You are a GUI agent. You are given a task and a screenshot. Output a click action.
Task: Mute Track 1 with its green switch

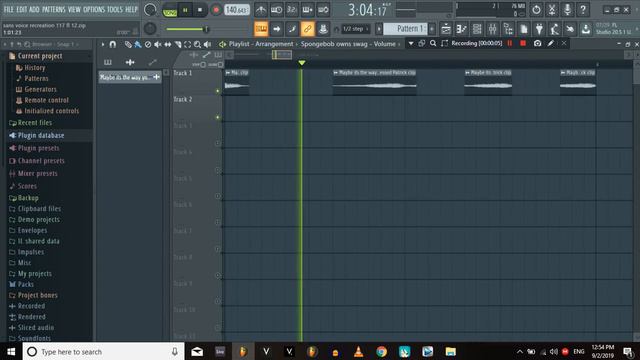click(218, 91)
